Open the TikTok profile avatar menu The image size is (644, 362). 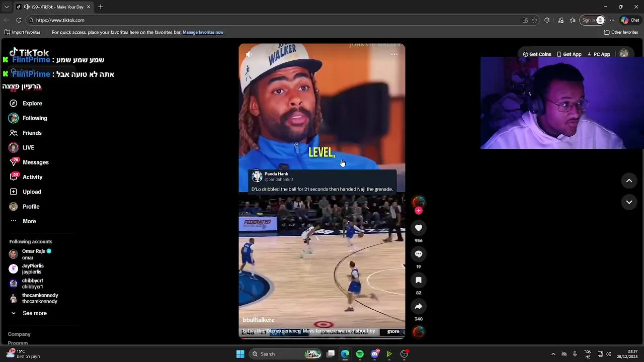click(x=624, y=54)
